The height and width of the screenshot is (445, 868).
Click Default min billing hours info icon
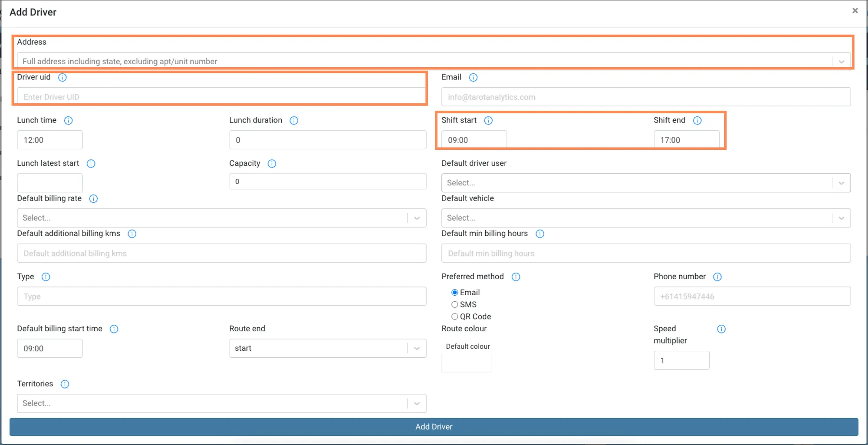(540, 234)
